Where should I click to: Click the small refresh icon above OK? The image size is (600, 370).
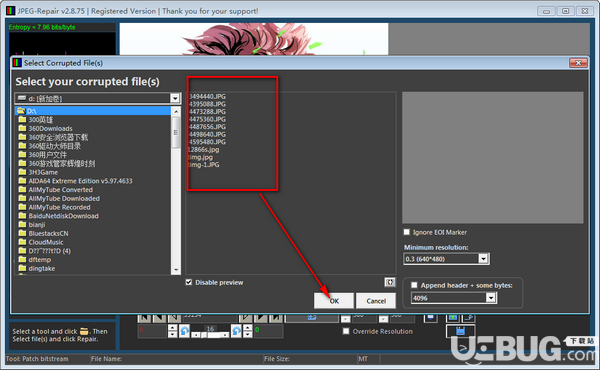pos(390,282)
